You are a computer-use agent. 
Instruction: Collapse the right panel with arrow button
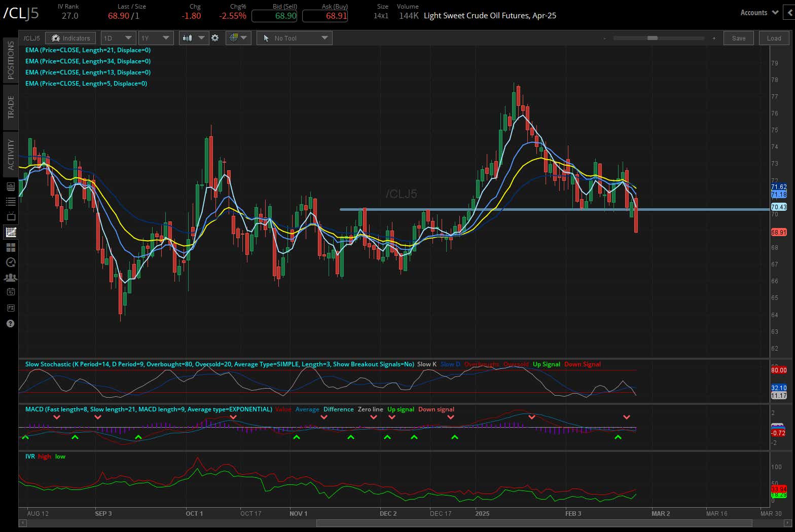coord(789,13)
